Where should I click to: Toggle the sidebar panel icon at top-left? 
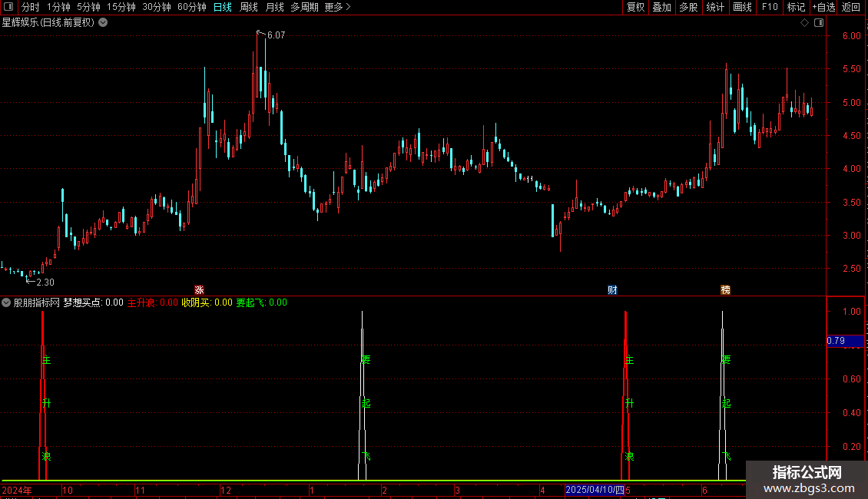8,7
